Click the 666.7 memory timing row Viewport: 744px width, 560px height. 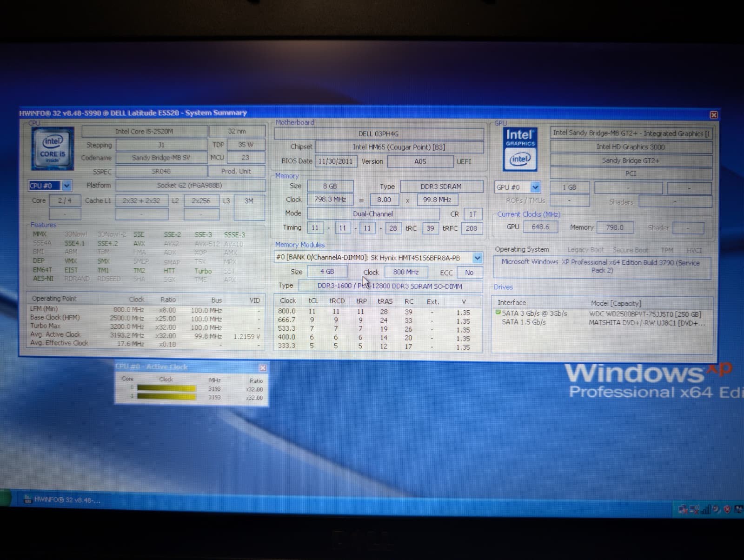378,320
